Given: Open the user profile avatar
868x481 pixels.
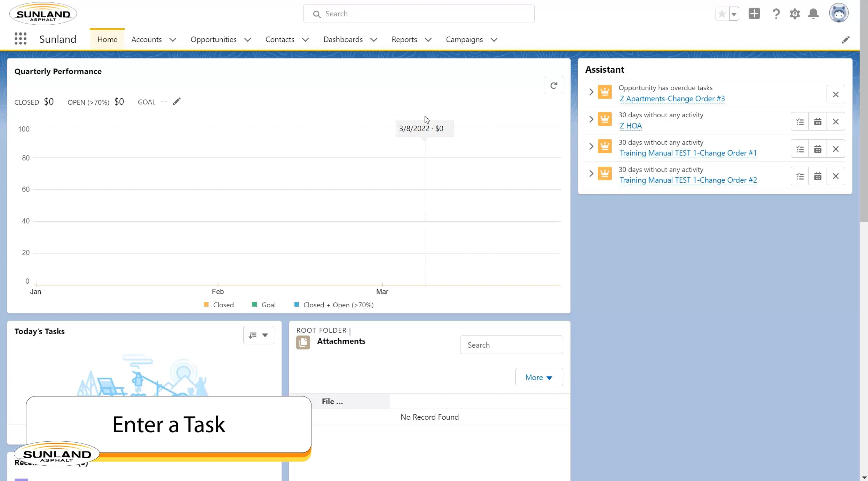Looking at the screenshot, I should click(x=839, y=13).
